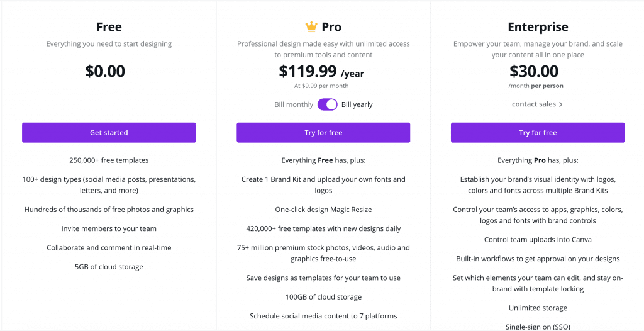Select the Pro plan heading
644x331 pixels.
[x=331, y=26]
